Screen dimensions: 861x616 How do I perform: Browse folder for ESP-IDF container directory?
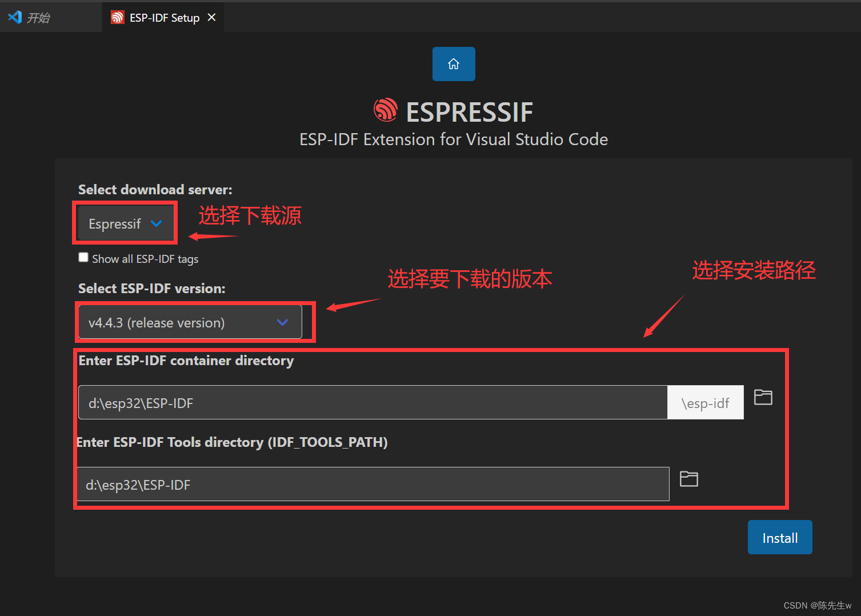coord(763,397)
